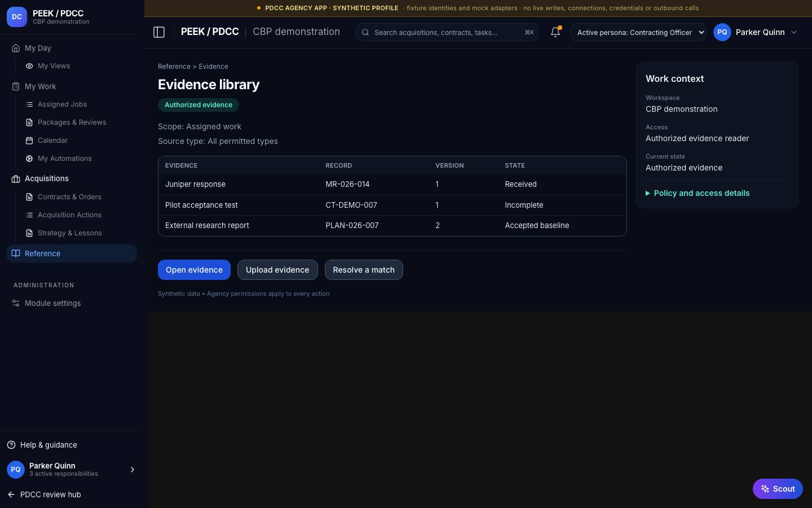Screen dimensions: 812x508
Task: Click the search magnifier icon
Action: (x=365, y=32)
